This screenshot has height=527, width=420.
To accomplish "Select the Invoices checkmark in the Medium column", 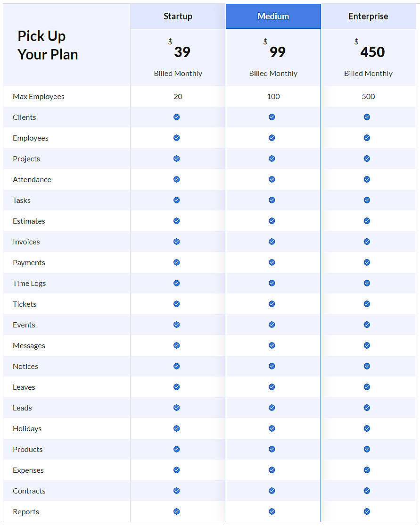I will [x=272, y=242].
